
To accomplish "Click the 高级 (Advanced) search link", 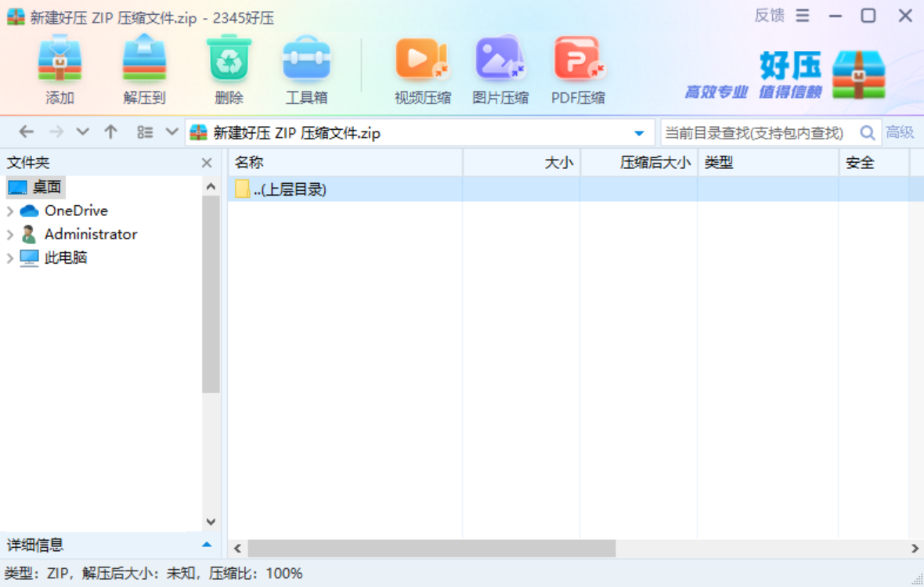I will 900,132.
